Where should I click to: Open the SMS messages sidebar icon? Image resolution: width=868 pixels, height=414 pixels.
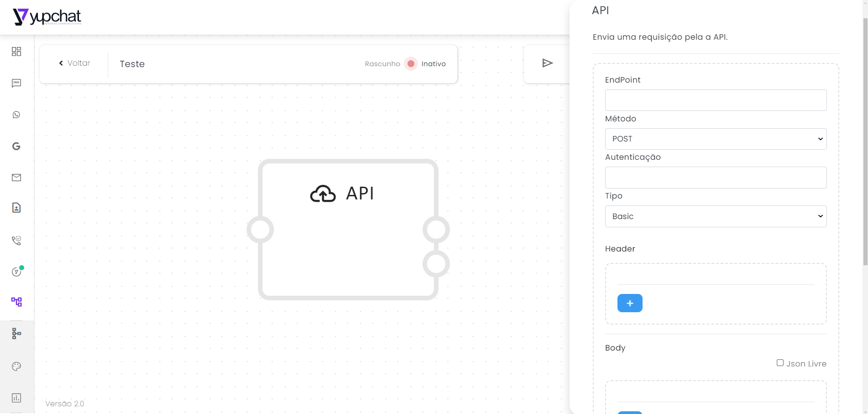tap(16, 83)
